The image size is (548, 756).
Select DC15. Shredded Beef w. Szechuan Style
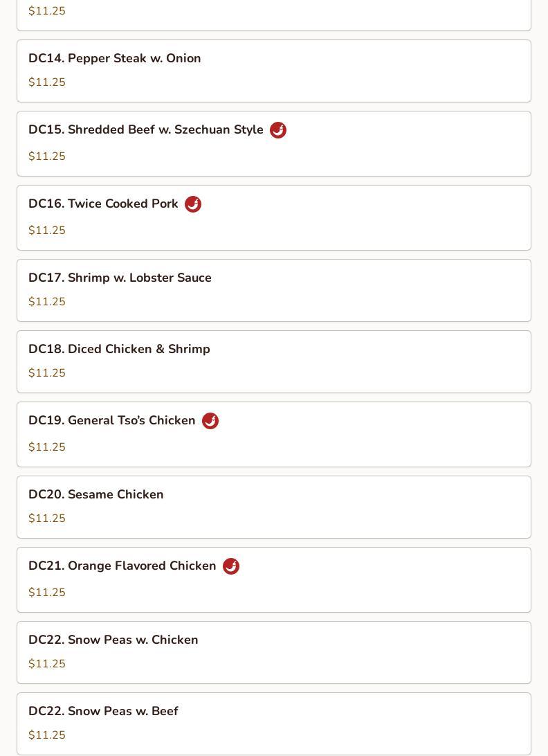[274, 144]
